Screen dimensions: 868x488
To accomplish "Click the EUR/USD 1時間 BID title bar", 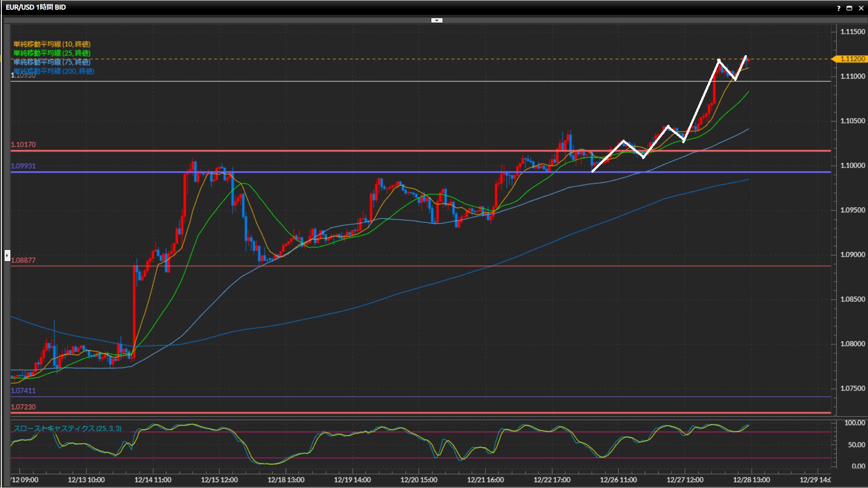I will (x=36, y=7).
